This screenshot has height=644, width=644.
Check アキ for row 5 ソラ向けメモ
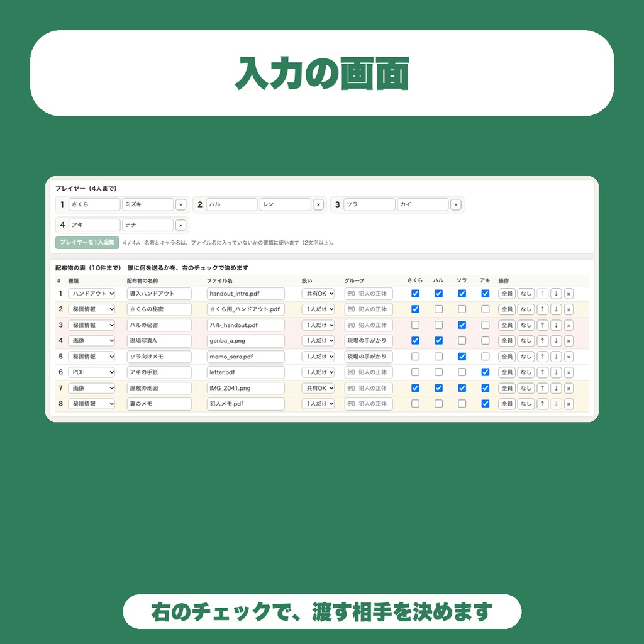[x=486, y=357]
